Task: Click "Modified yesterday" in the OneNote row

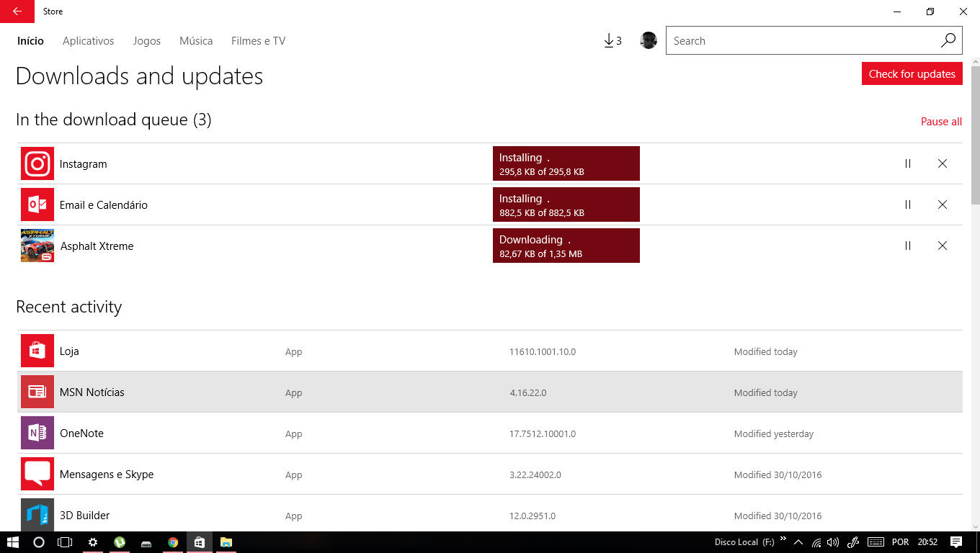Action: point(774,434)
